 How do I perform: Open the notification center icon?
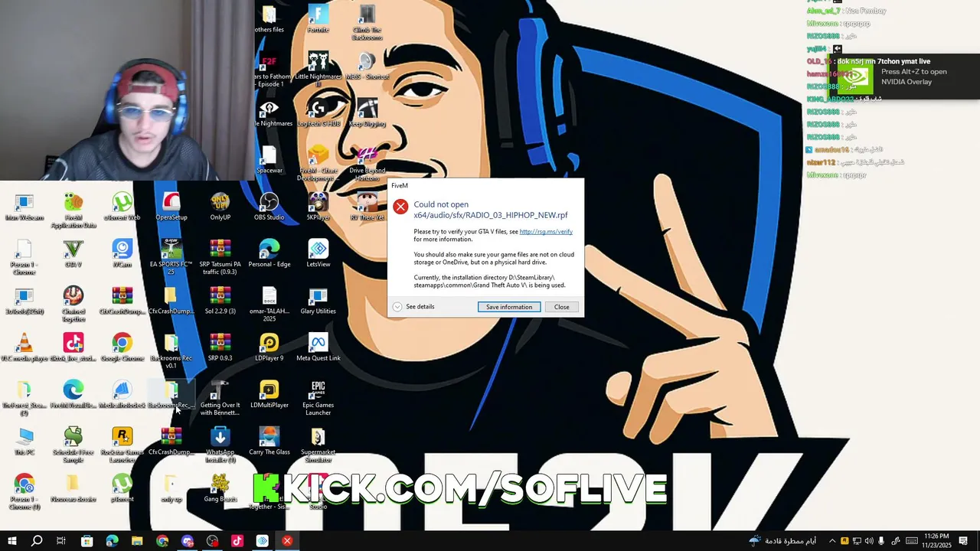tap(963, 541)
